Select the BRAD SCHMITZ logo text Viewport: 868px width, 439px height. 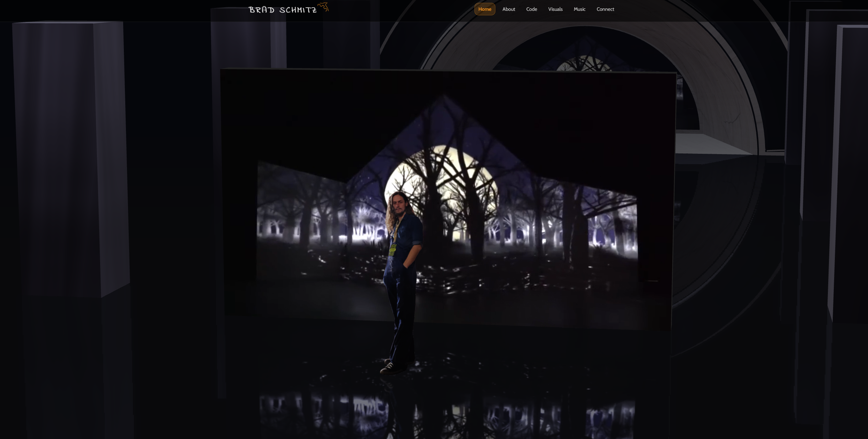point(283,9)
